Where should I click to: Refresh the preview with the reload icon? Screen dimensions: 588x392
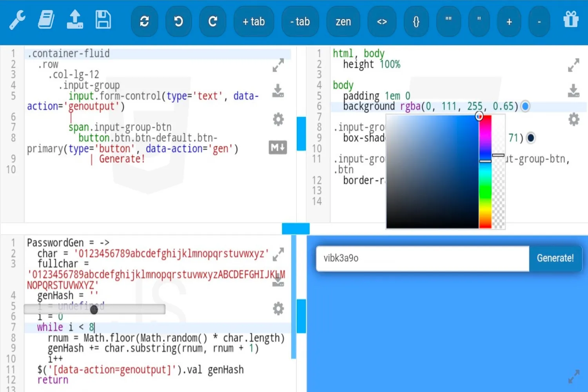[144, 22]
